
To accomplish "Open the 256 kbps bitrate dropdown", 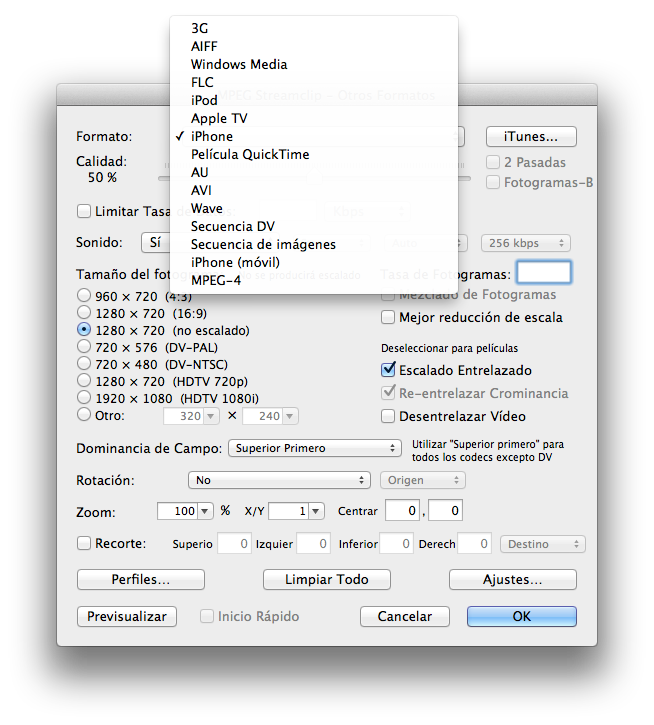I will pos(525,243).
